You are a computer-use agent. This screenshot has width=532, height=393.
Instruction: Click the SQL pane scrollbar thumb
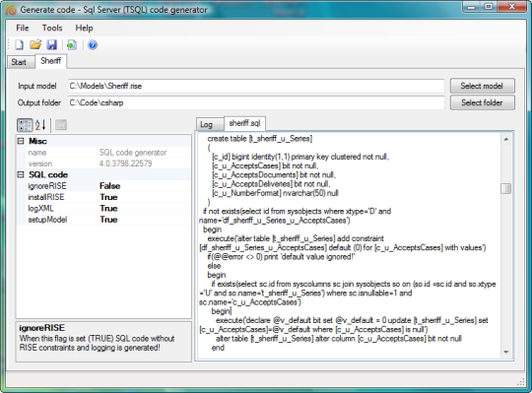click(505, 188)
